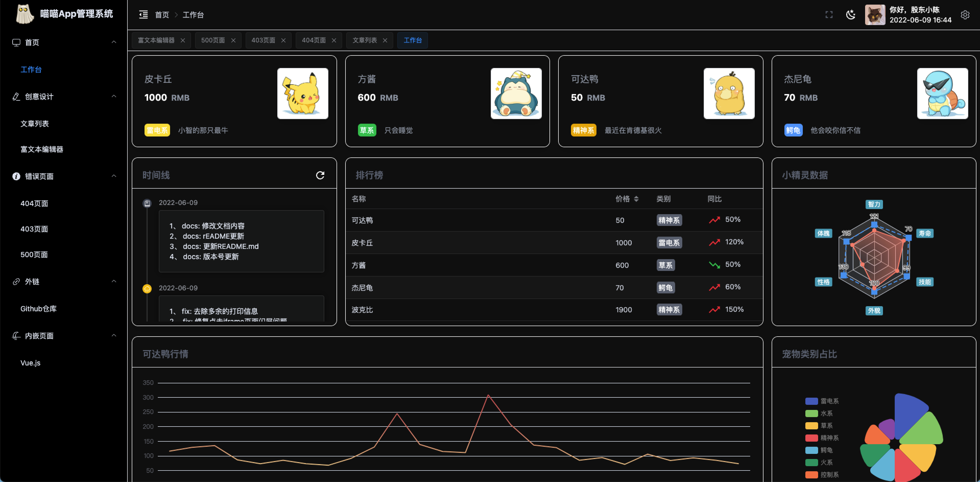Switch to the 文章列表 tab

364,40
